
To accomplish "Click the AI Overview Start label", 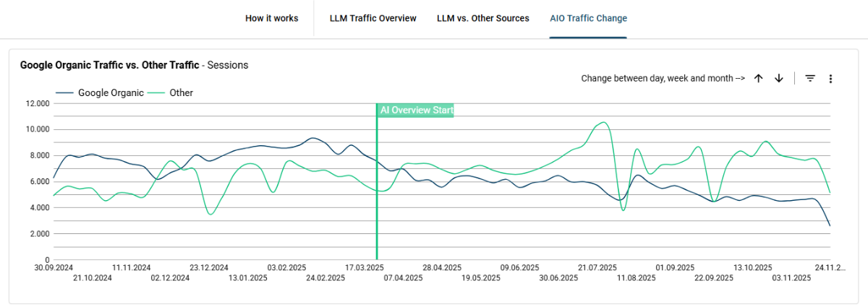I will pos(417,111).
